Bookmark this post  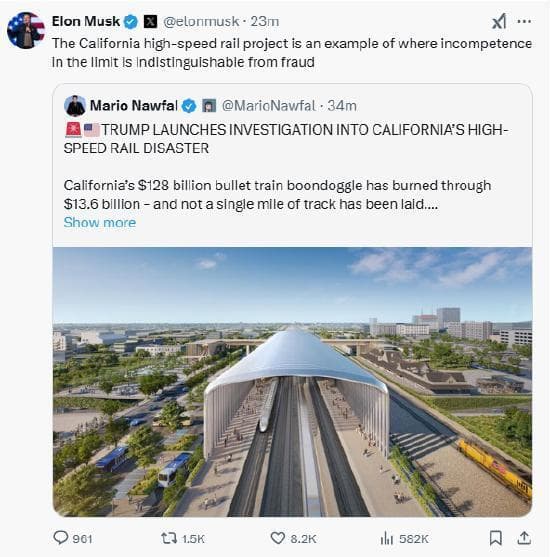[x=496, y=538]
